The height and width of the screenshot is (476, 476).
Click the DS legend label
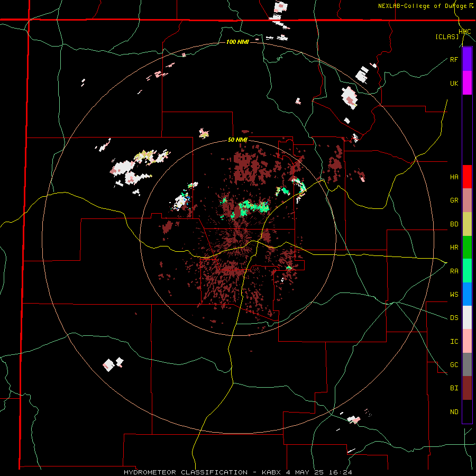(454, 317)
